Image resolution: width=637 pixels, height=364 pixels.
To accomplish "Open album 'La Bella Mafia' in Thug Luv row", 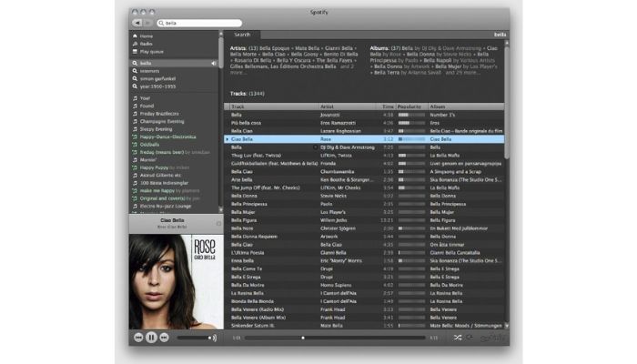I will (x=444, y=156).
